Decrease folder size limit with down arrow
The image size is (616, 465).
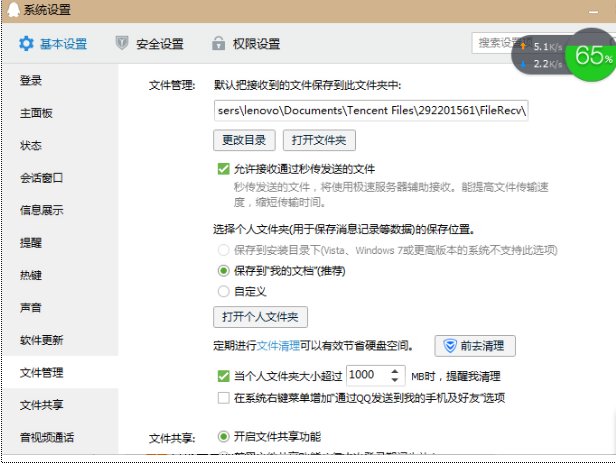pyautogui.click(x=395, y=380)
